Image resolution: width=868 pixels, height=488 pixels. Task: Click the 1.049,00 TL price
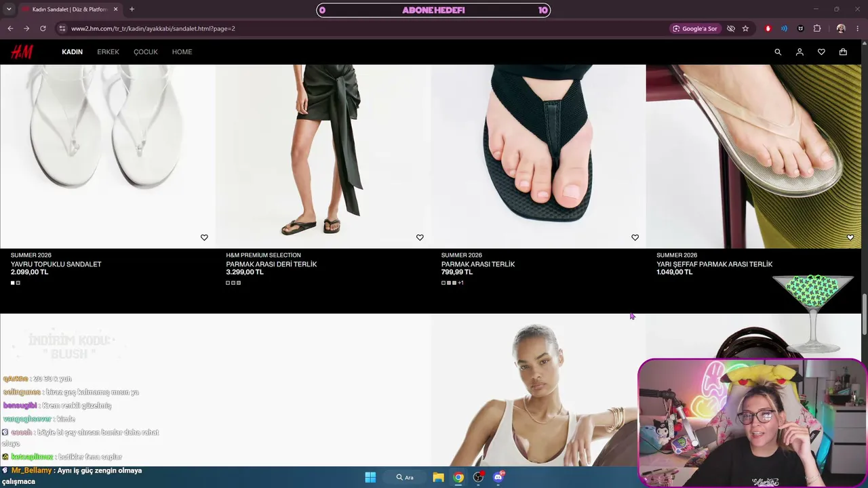(x=675, y=272)
